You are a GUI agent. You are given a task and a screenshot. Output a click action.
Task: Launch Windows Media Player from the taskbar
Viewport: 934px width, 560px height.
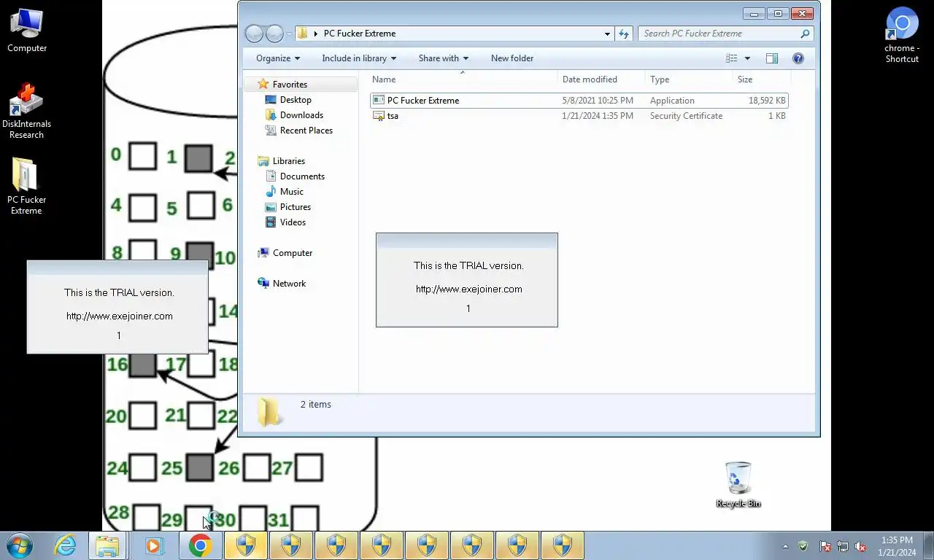(154, 545)
